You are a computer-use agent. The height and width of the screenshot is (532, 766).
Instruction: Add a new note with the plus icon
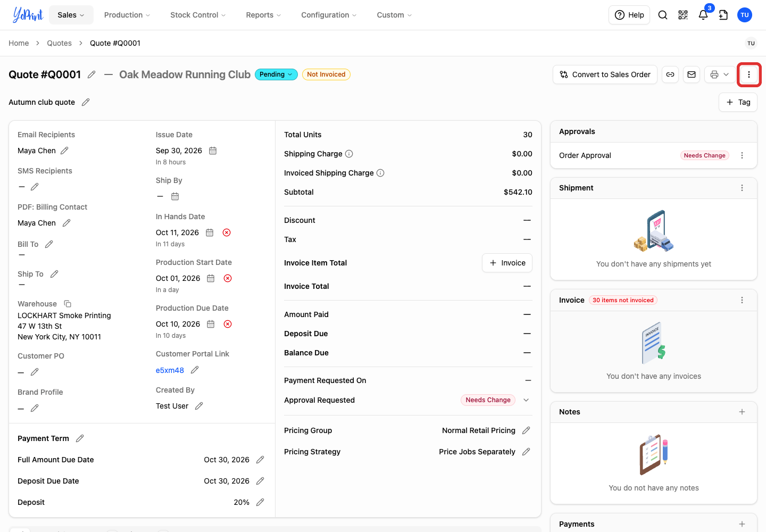click(742, 412)
